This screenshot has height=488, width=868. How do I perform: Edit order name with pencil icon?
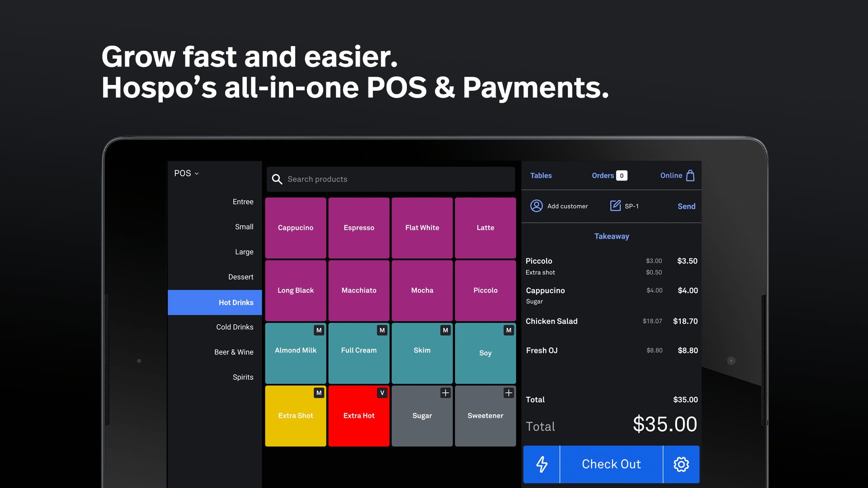click(615, 206)
